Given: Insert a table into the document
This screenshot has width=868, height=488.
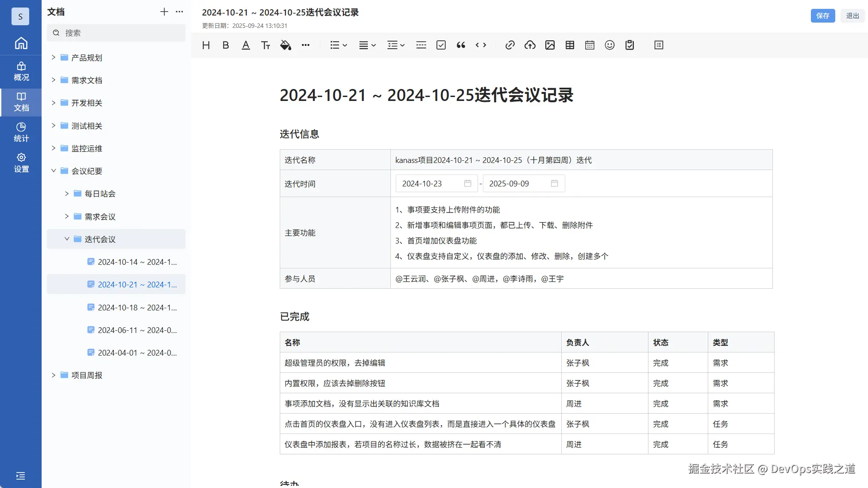Looking at the screenshot, I should point(570,45).
